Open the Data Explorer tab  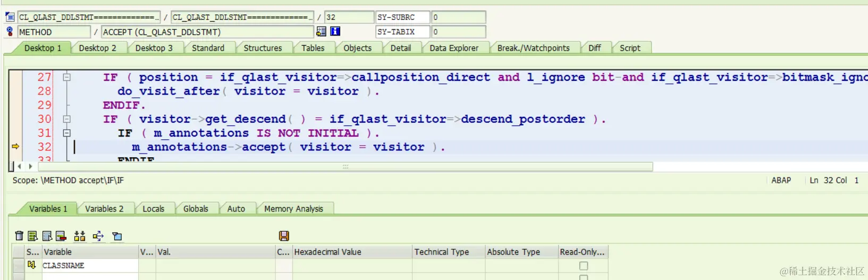click(454, 48)
